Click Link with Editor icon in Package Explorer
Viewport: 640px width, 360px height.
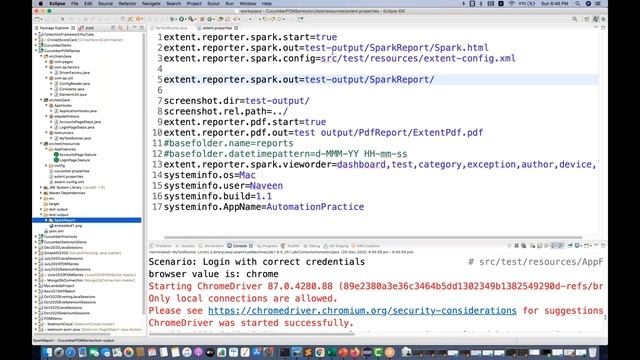120,28
